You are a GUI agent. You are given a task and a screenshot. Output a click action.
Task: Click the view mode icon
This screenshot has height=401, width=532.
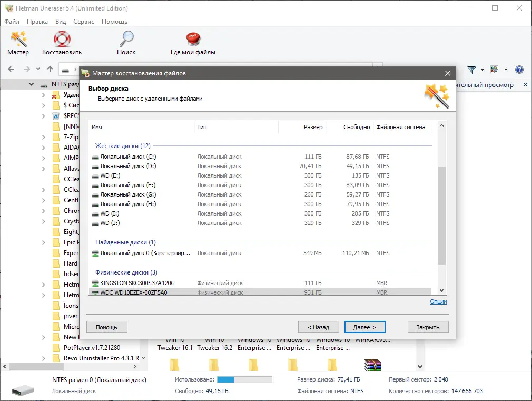click(495, 69)
